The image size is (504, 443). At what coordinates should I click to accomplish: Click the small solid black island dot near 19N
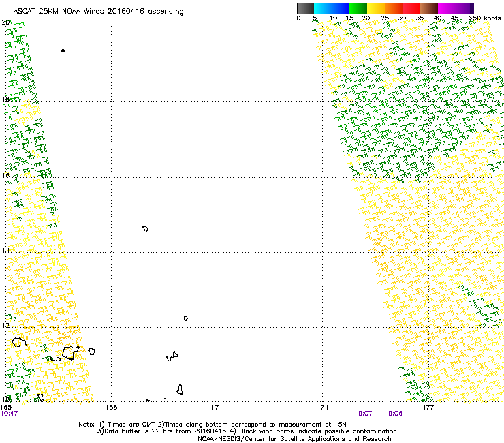[x=63, y=50]
